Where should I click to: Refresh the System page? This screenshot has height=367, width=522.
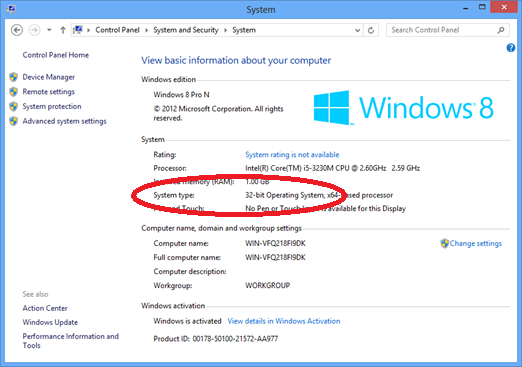pos(371,30)
